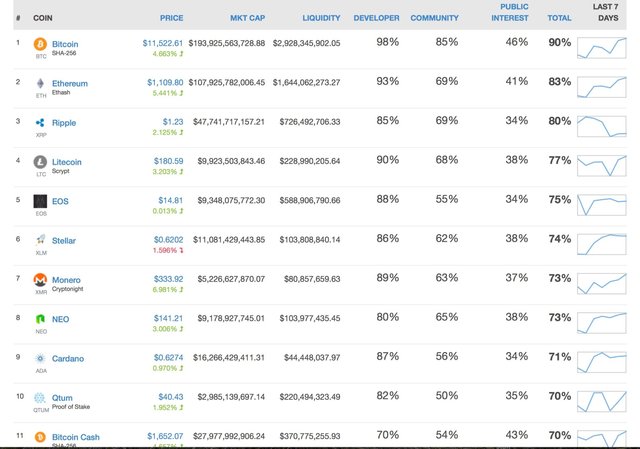Image resolution: width=640 pixels, height=449 pixels.
Task: Sort table by PRICE column header
Action: coord(171,18)
